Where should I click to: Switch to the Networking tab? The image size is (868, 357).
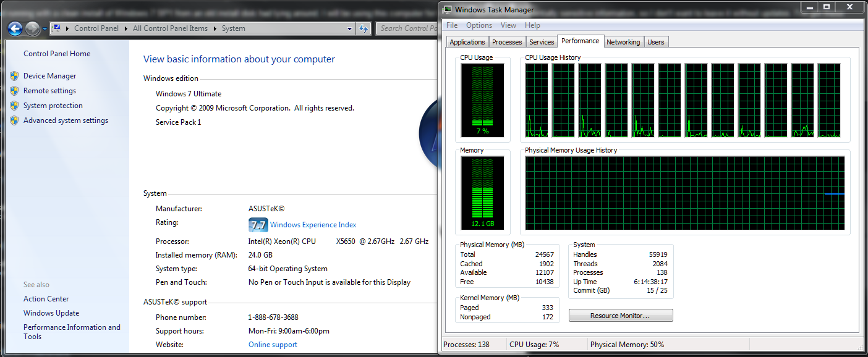(623, 42)
